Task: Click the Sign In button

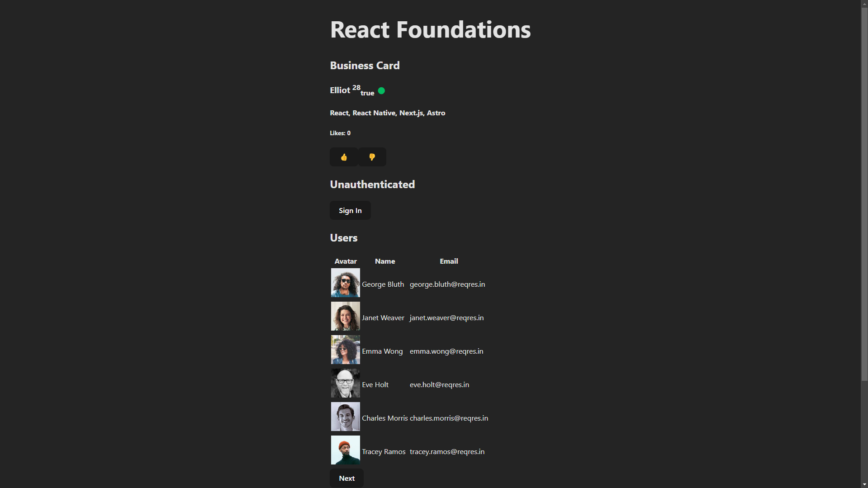Action: coord(350,210)
